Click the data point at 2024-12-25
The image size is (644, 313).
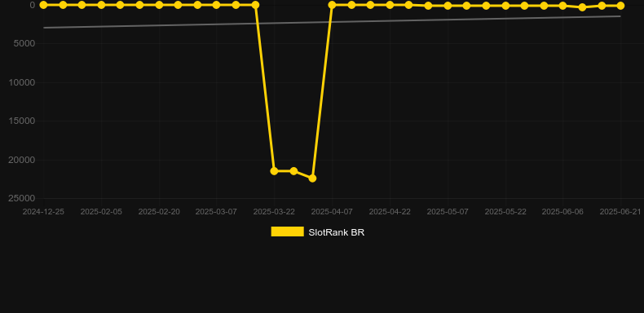tap(43, 5)
